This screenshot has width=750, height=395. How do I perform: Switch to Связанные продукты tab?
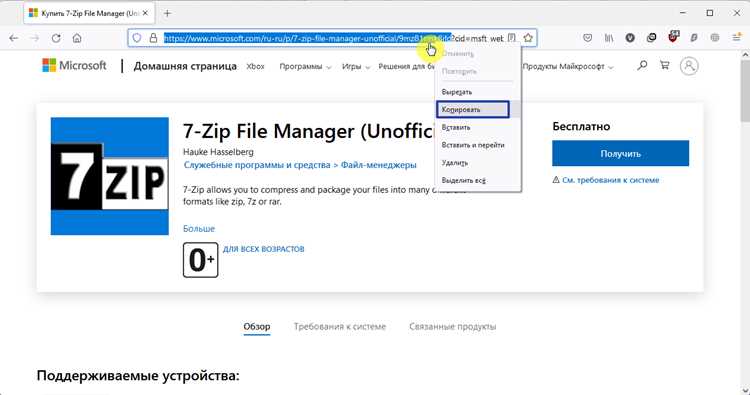click(x=452, y=327)
